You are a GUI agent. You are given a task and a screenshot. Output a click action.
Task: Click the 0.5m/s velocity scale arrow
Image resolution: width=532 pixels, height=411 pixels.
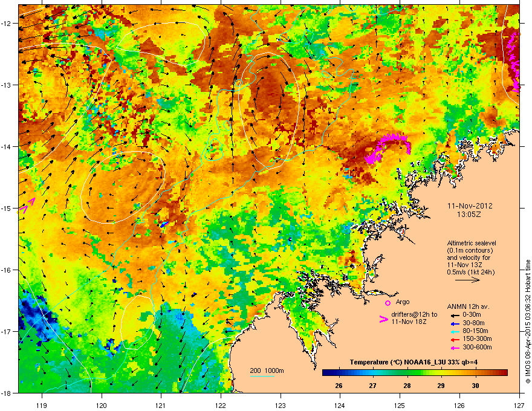tap(467, 280)
